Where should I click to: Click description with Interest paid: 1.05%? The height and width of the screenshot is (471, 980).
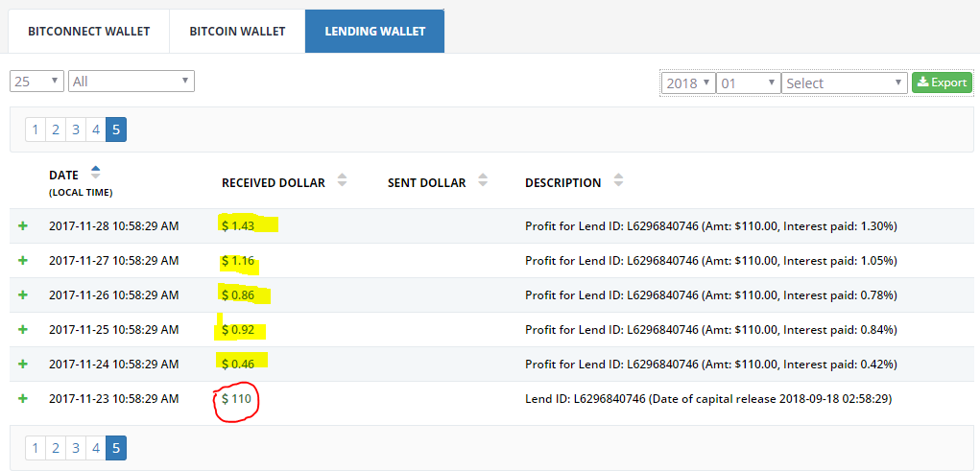click(x=711, y=261)
